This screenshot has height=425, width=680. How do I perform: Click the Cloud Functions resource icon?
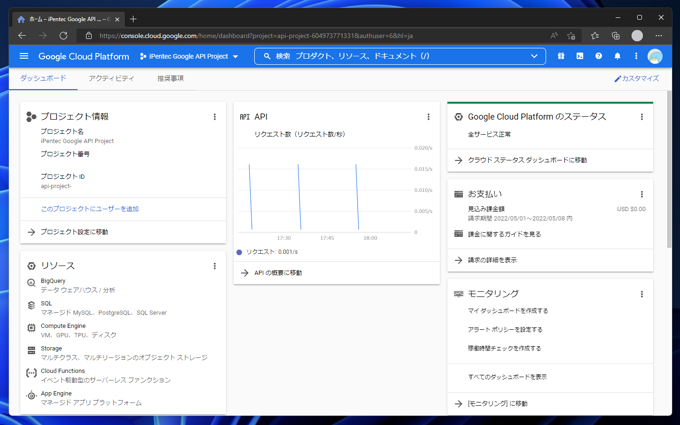[31, 373]
